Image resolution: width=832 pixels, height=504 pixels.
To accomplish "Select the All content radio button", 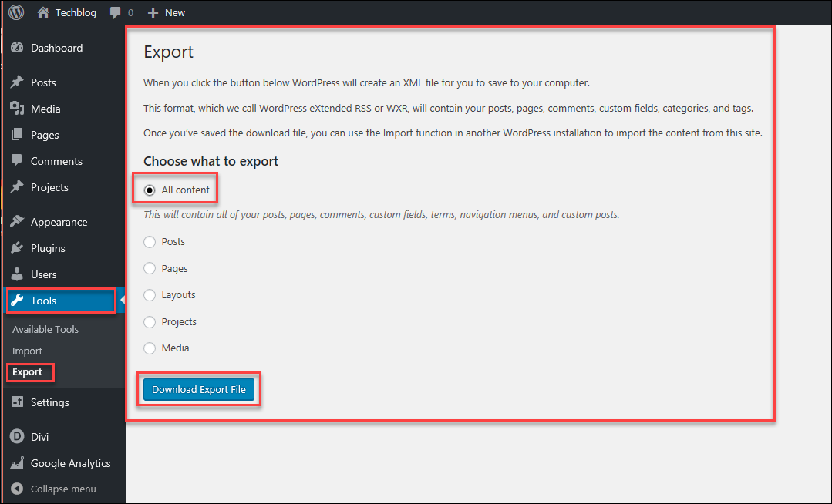I will pyautogui.click(x=150, y=190).
